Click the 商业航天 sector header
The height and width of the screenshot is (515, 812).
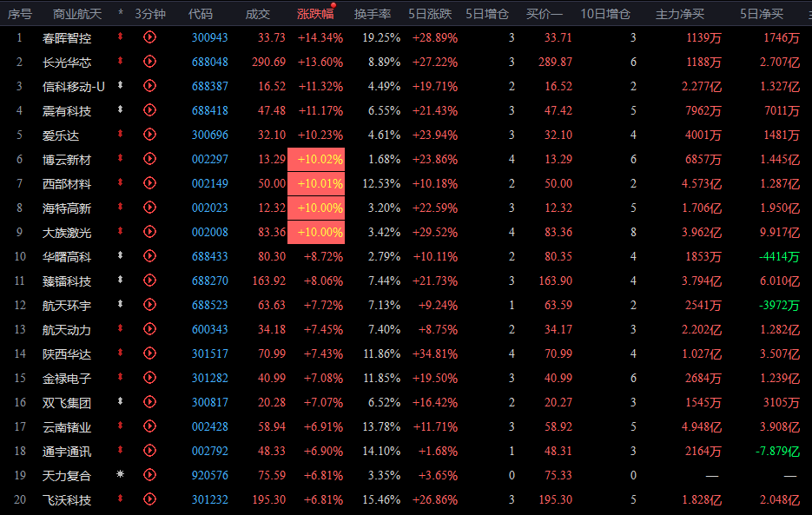(77, 14)
